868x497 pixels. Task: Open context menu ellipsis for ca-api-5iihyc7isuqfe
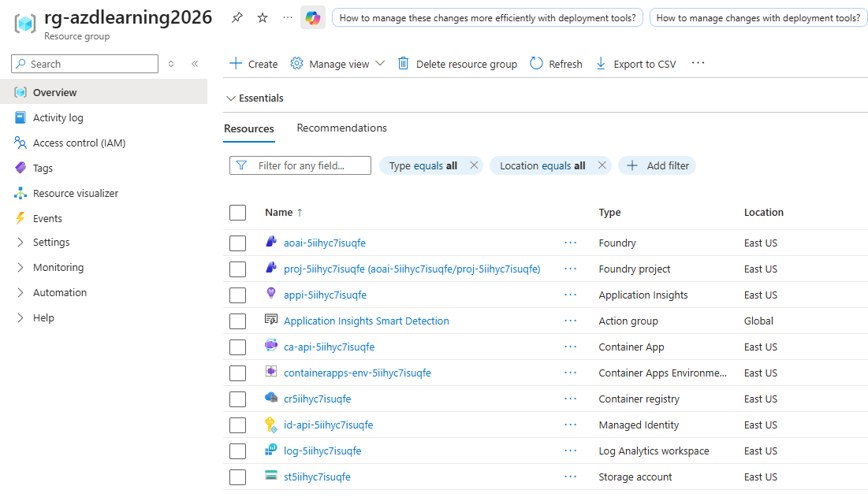pos(570,347)
